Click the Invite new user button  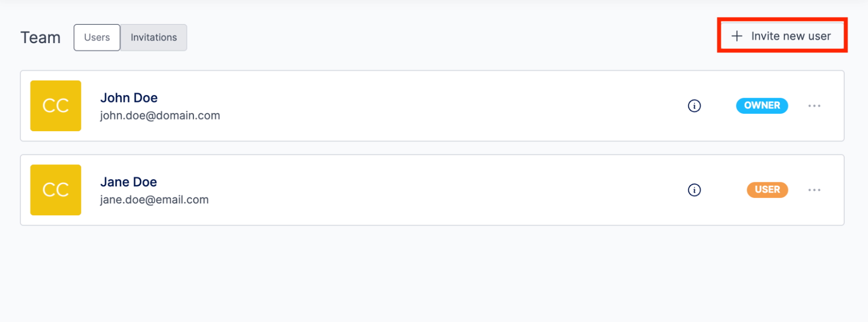pos(782,36)
